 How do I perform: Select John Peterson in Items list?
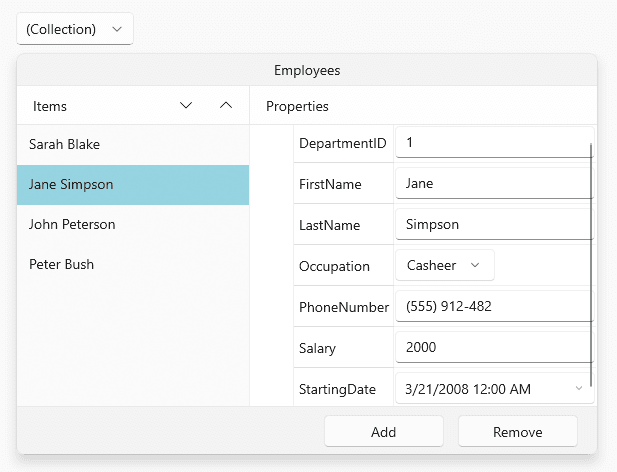133,225
